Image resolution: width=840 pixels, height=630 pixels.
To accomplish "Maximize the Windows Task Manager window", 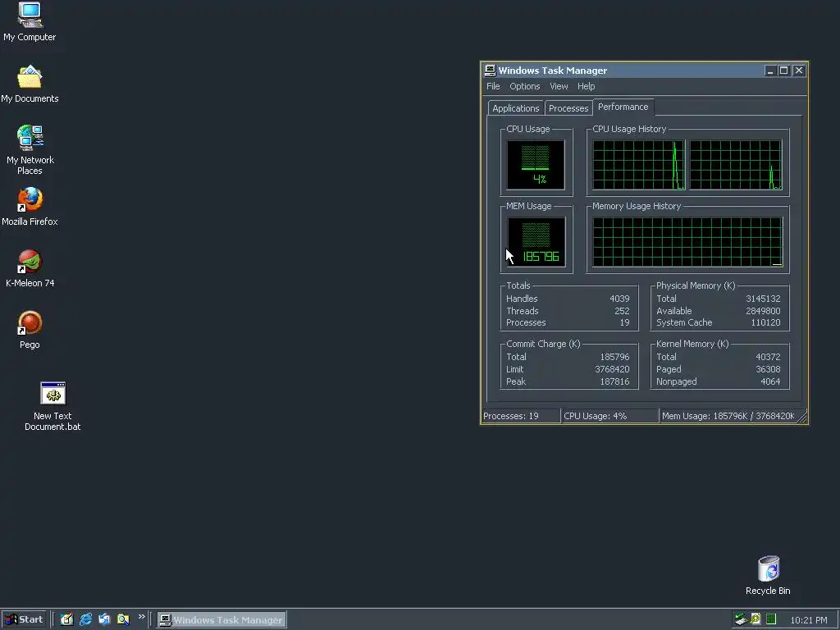I will click(783, 71).
